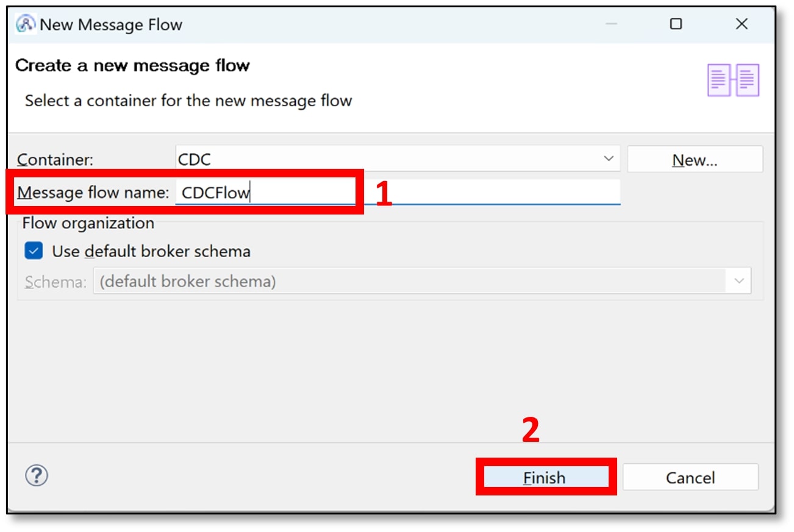Viewport: 794px width, 532px height.
Task: Open the Schema dropdown arrow
Action: 739,282
